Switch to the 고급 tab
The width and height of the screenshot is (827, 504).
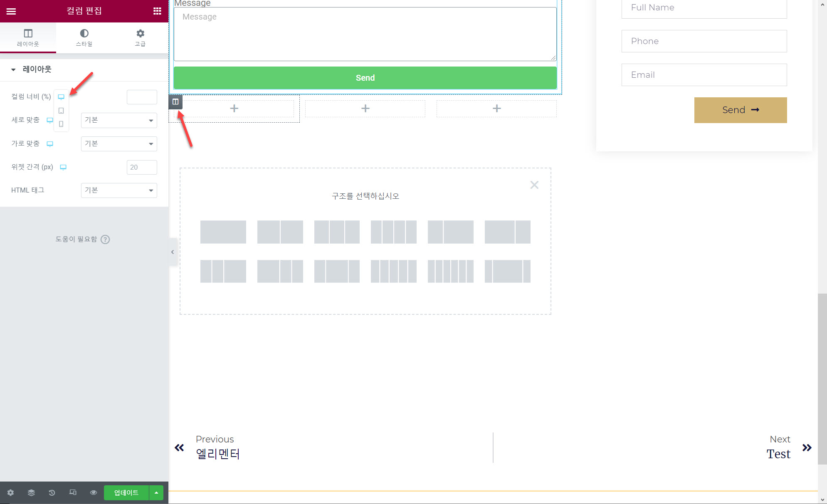(140, 37)
